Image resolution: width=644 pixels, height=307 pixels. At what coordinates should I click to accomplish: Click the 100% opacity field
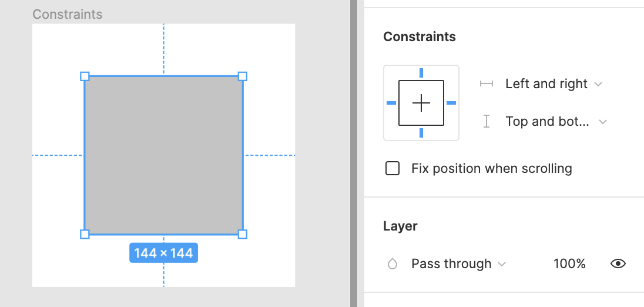pyautogui.click(x=569, y=263)
